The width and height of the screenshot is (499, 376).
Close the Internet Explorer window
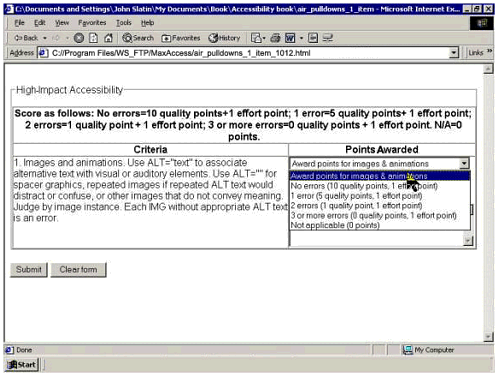[x=488, y=9]
